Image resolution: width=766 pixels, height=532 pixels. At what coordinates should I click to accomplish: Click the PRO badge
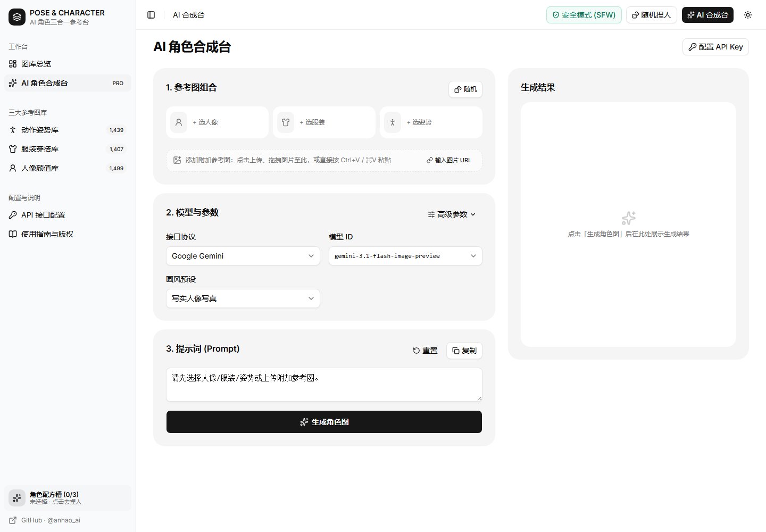click(118, 83)
